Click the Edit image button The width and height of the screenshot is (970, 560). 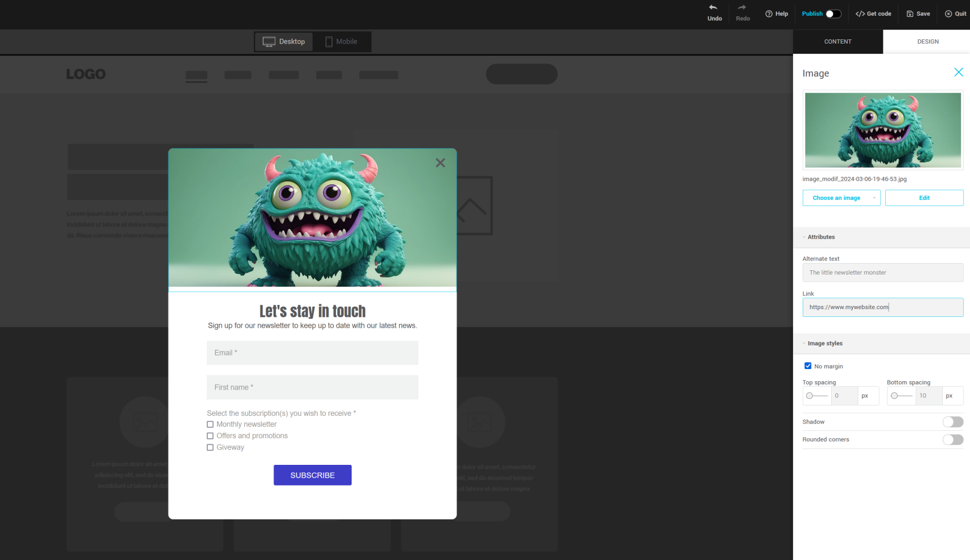[x=924, y=198]
